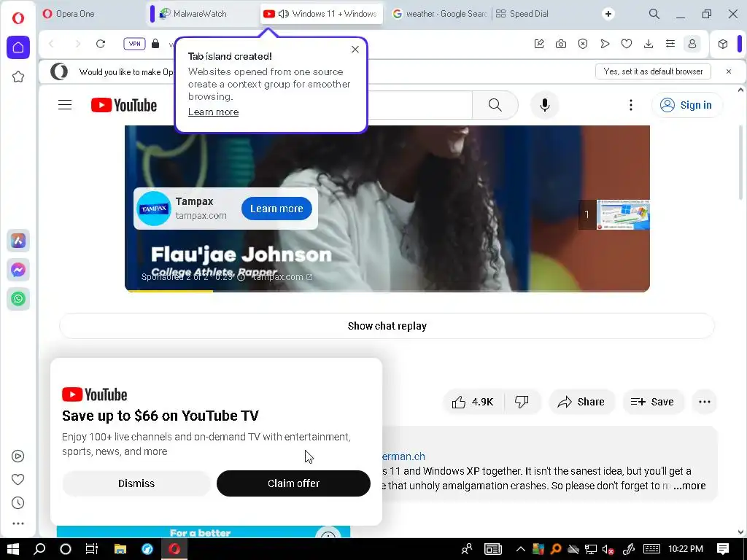Open the Opera main menu logo

coord(18,18)
